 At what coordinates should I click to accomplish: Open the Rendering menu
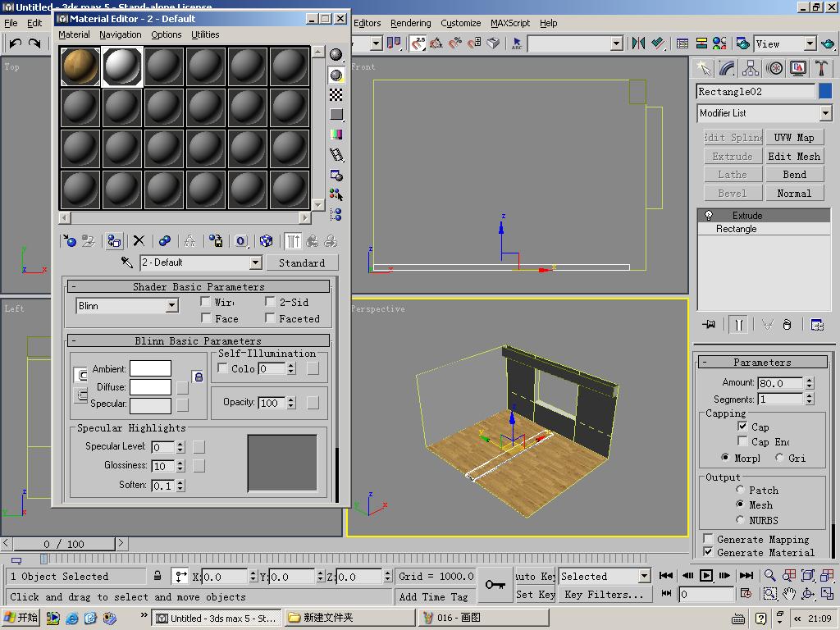coord(410,23)
